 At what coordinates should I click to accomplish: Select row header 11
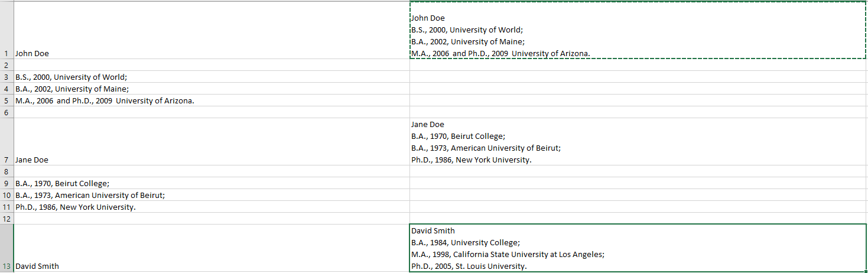coord(6,207)
